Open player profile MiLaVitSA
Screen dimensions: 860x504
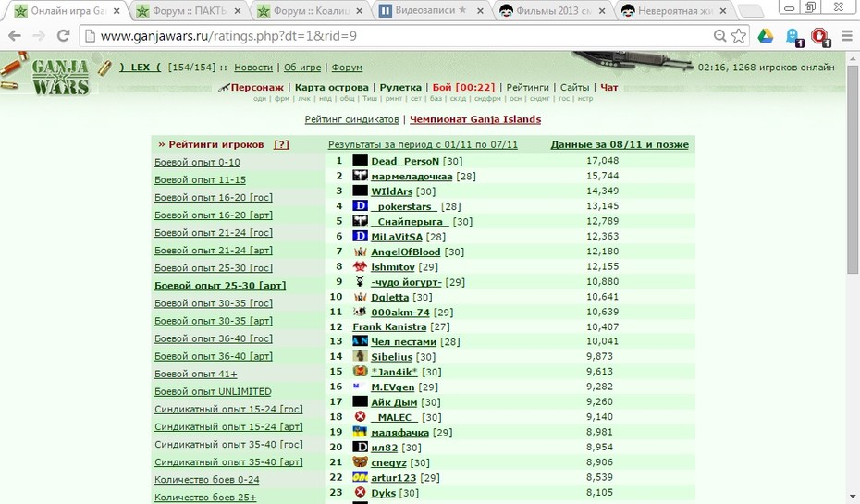coord(397,237)
